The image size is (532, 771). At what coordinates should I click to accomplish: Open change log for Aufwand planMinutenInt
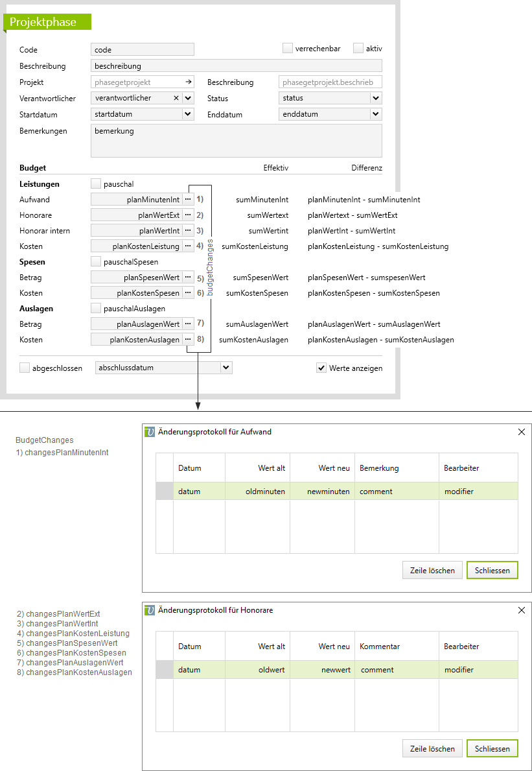coord(188,200)
